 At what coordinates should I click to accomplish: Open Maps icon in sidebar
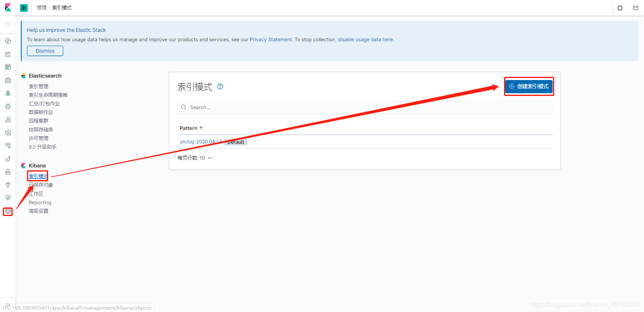(x=8, y=93)
